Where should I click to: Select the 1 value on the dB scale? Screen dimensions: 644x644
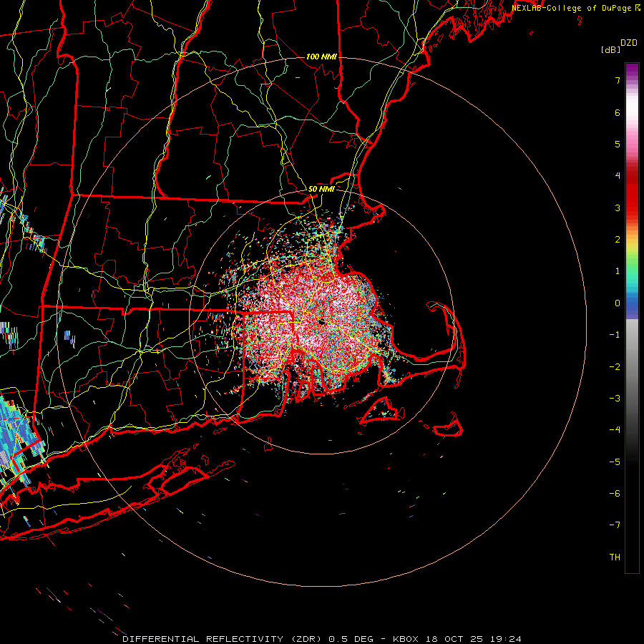click(x=618, y=271)
